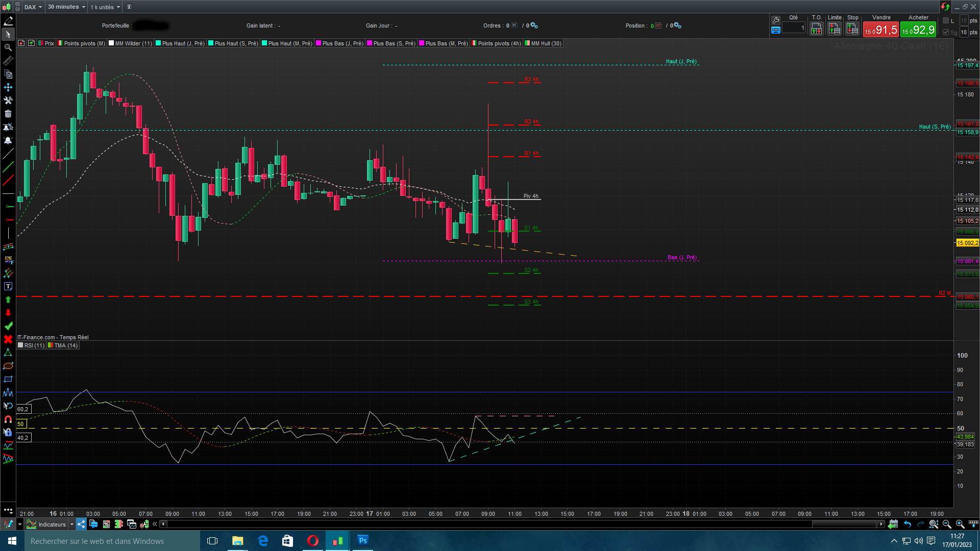Click the MM Hull (30) color swatch

coord(527,43)
